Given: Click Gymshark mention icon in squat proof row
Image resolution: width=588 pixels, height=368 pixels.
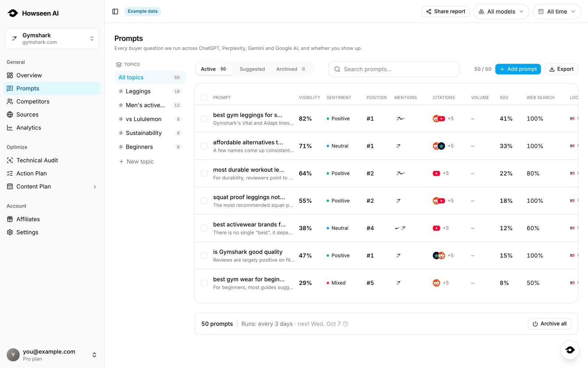Looking at the screenshot, I should 398,201.
